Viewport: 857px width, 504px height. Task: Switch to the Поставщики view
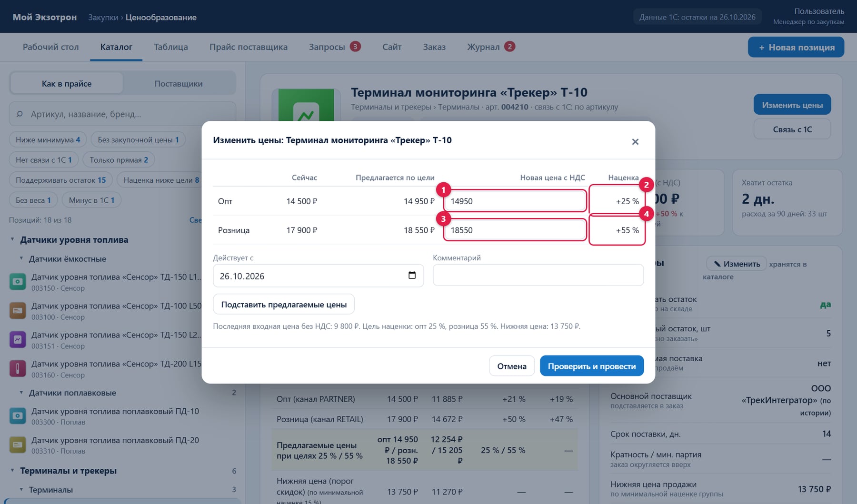click(179, 83)
